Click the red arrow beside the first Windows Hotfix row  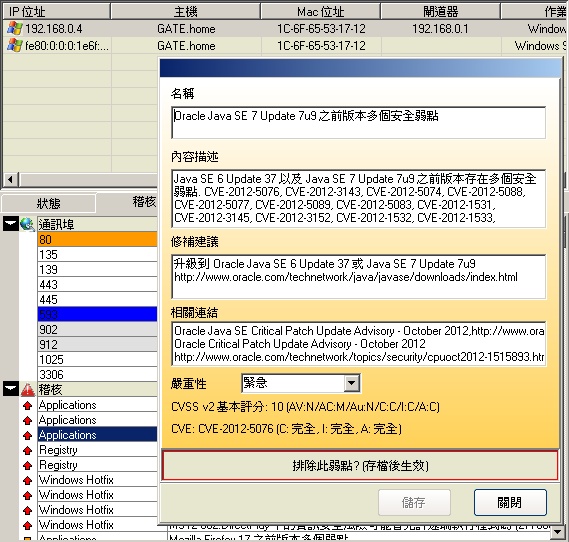tap(28, 480)
